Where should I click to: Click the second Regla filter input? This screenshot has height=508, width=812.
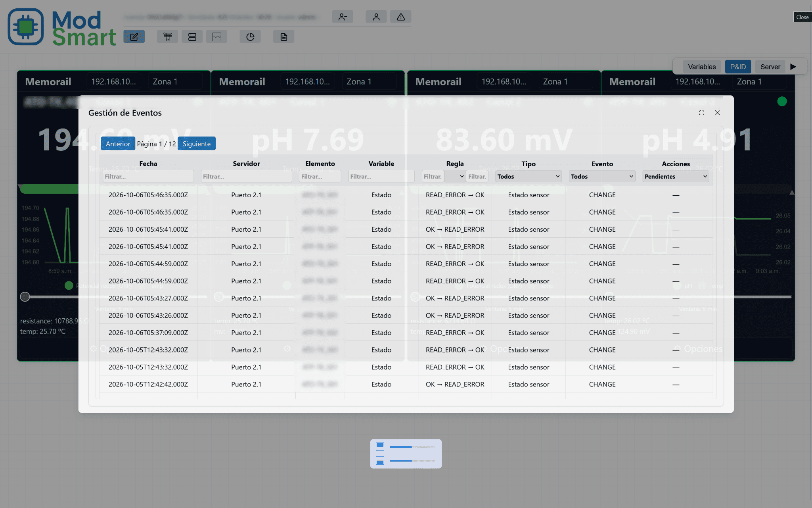tap(477, 176)
